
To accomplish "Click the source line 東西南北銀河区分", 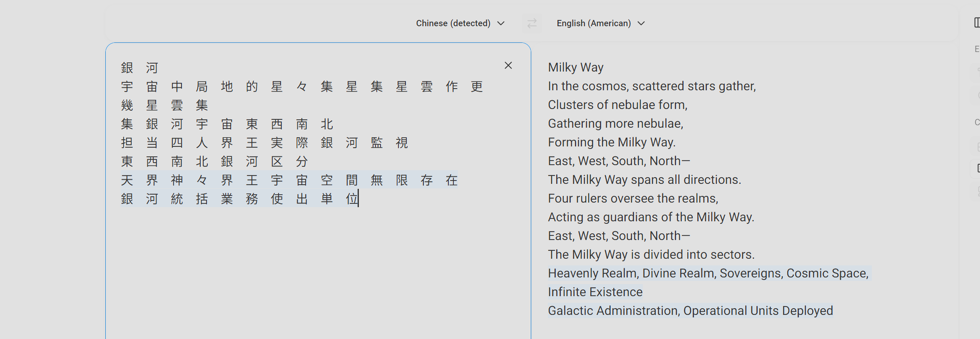I will coord(214,161).
